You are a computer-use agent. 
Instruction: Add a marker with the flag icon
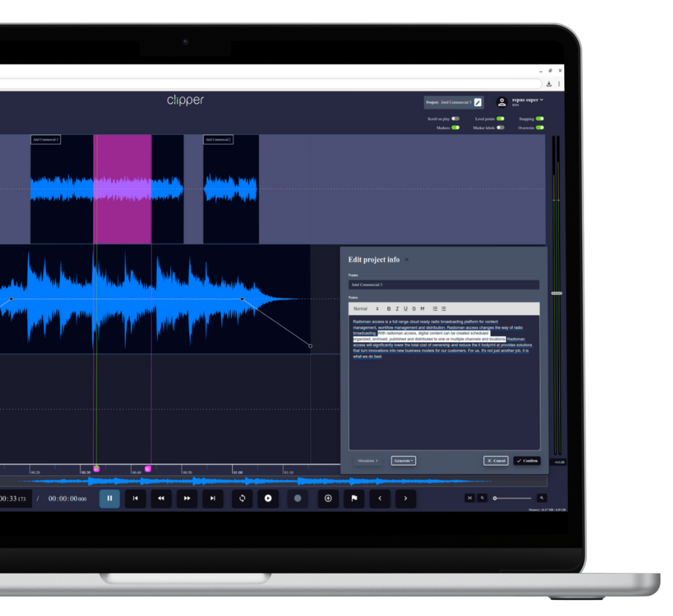coord(354,498)
